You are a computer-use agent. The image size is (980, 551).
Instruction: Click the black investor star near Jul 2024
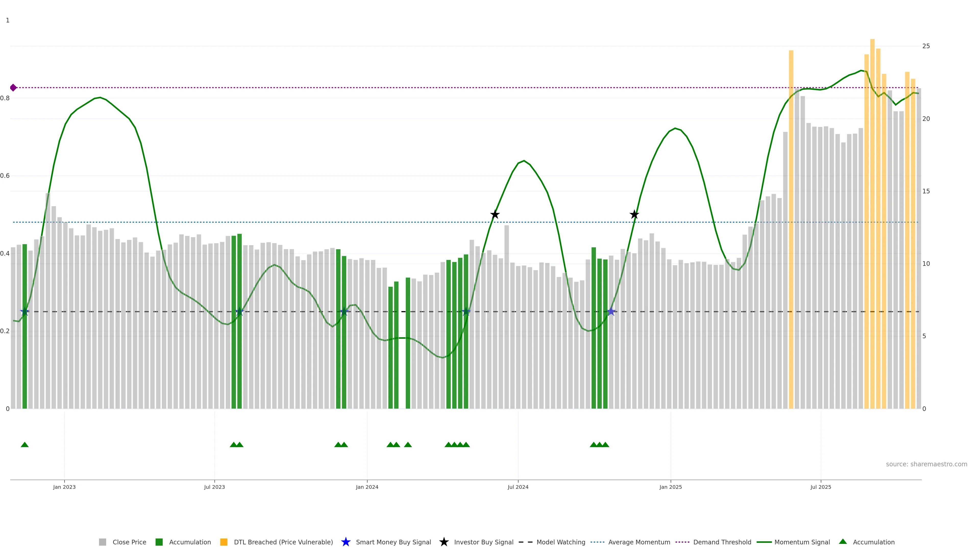point(495,215)
